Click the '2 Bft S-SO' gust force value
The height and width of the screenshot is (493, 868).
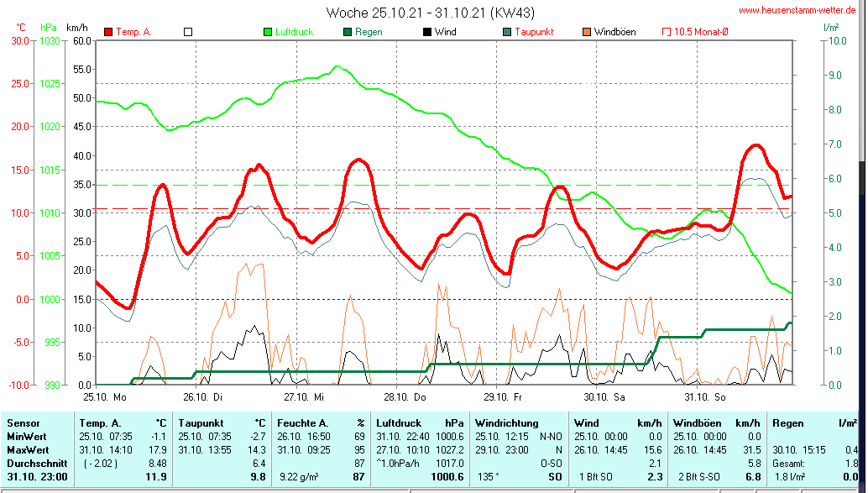pyautogui.click(x=698, y=476)
